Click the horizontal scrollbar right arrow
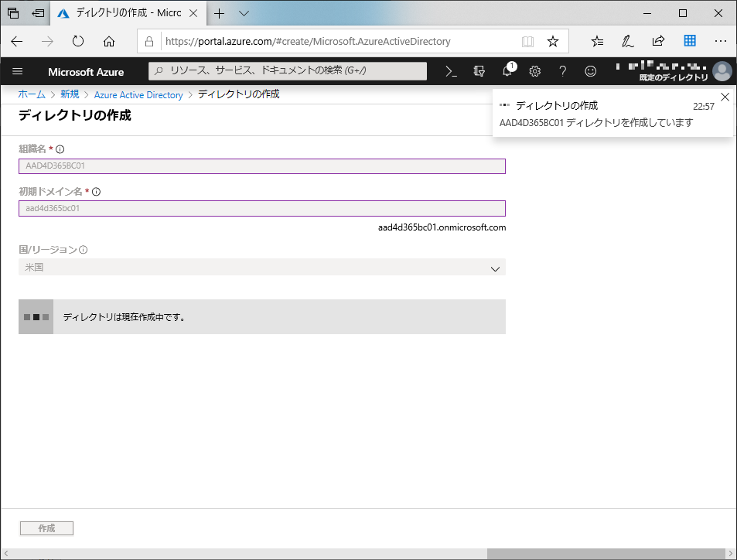This screenshot has width=737, height=560. coord(730,553)
